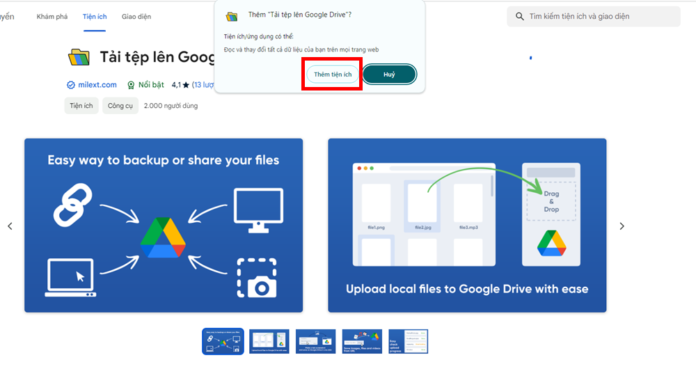
Task: Cancel the dialog with 'Huỷ' button
Action: coord(389,74)
